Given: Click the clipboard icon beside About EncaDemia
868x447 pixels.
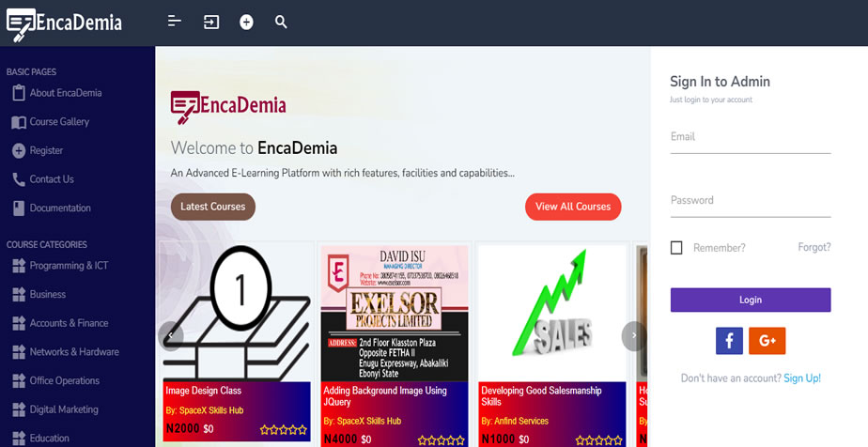Looking at the screenshot, I should tap(19, 93).
